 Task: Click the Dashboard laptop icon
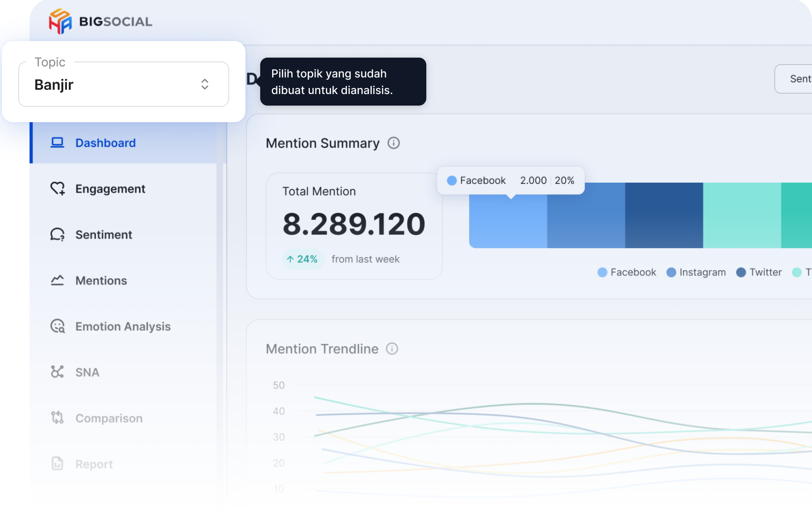[57, 143]
